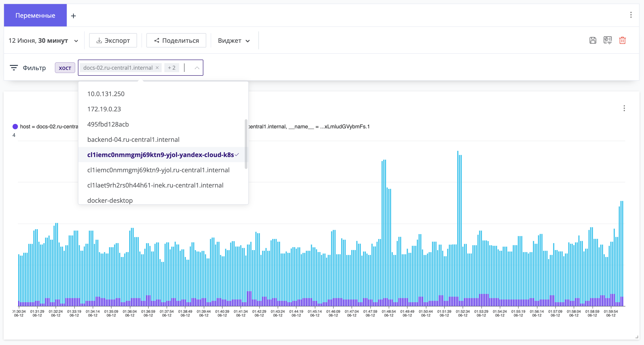Open the chart widget kebab menu
644x345 pixels.
(x=624, y=108)
